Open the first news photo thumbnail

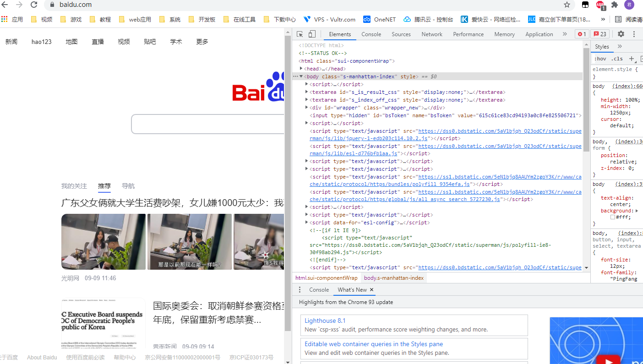pyautogui.click(x=104, y=242)
